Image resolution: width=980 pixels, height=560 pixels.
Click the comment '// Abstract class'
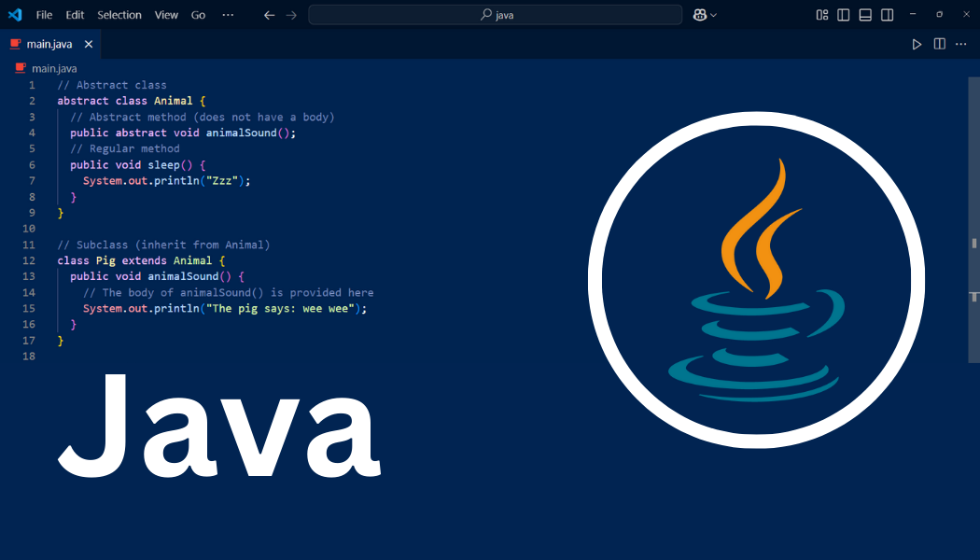tap(112, 85)
